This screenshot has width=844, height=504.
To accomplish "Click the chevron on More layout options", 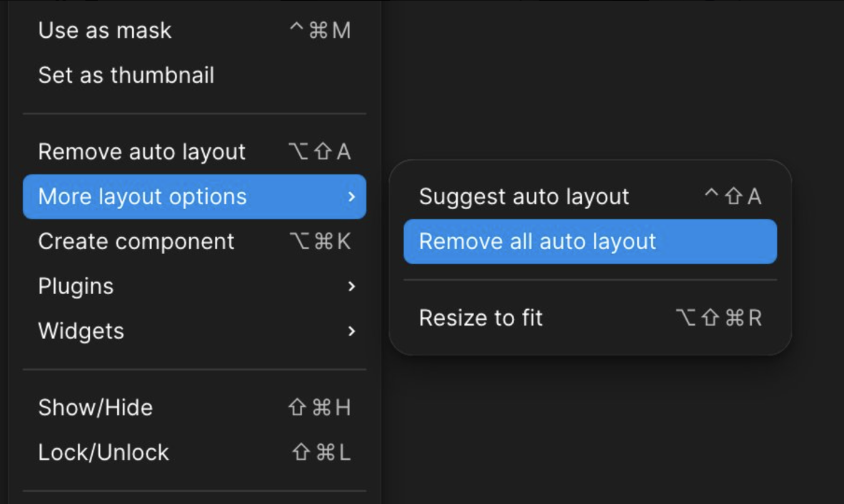I will [351, 197].
